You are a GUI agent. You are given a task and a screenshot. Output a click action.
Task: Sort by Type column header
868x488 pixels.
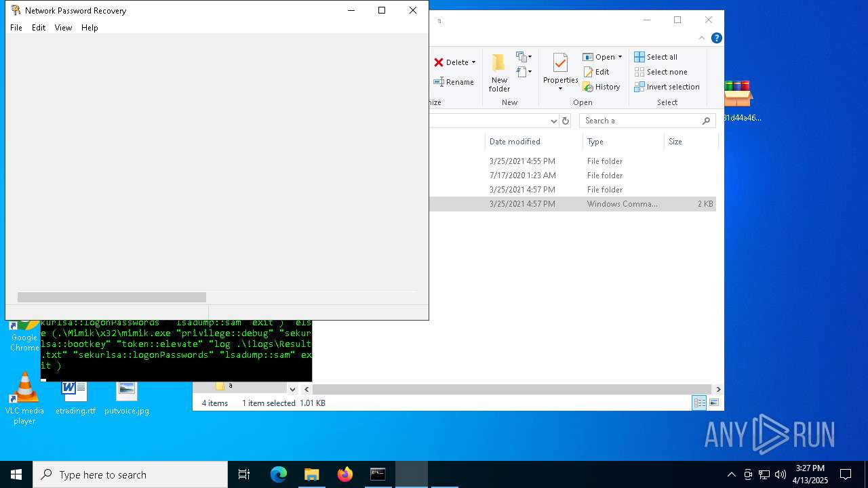pyautogui.click(x=624, y=142)
